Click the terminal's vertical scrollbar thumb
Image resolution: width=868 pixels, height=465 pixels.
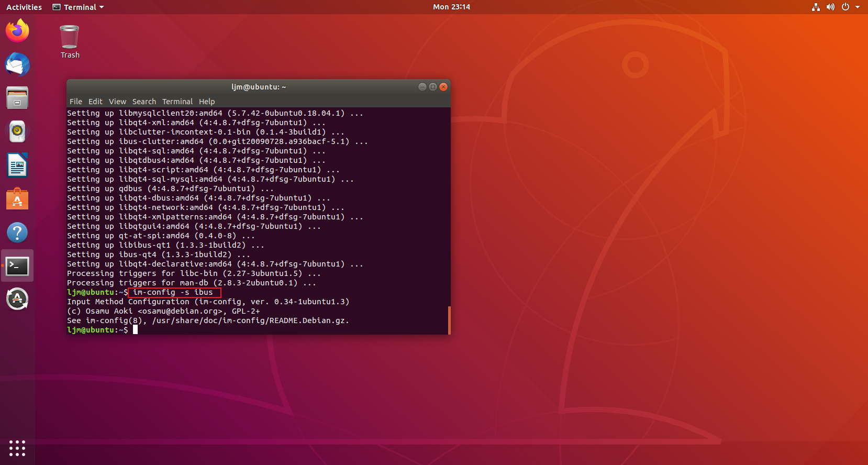[449, 320]
